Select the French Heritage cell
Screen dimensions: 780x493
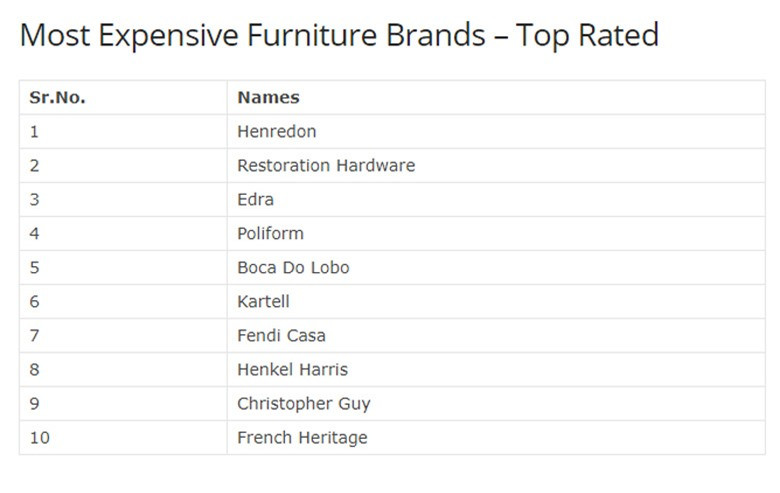click(302, 437)
